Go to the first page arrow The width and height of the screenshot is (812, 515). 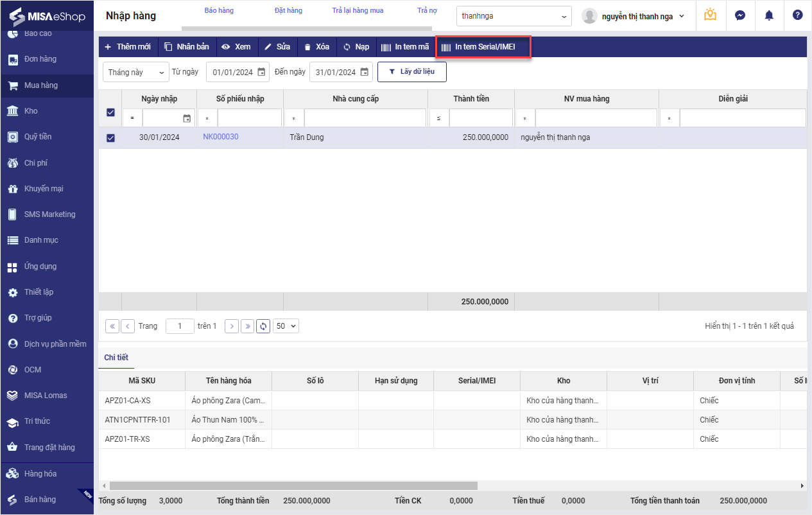[112, 326]
